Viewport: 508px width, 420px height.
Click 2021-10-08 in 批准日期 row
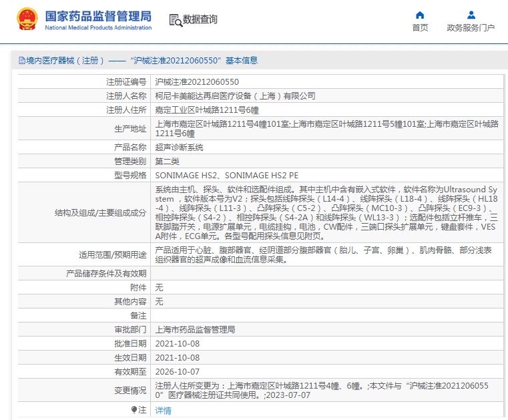pos(177,343)
